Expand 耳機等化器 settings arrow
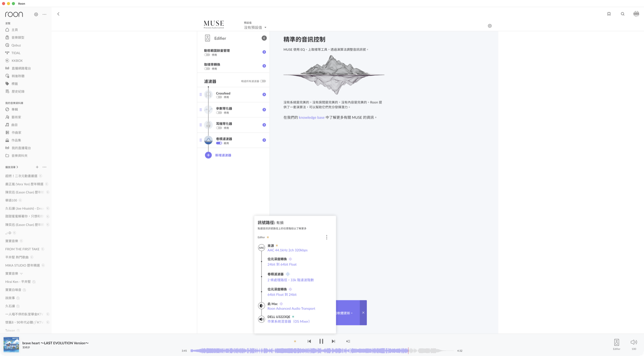644x356 pixels. pos(264,125)
